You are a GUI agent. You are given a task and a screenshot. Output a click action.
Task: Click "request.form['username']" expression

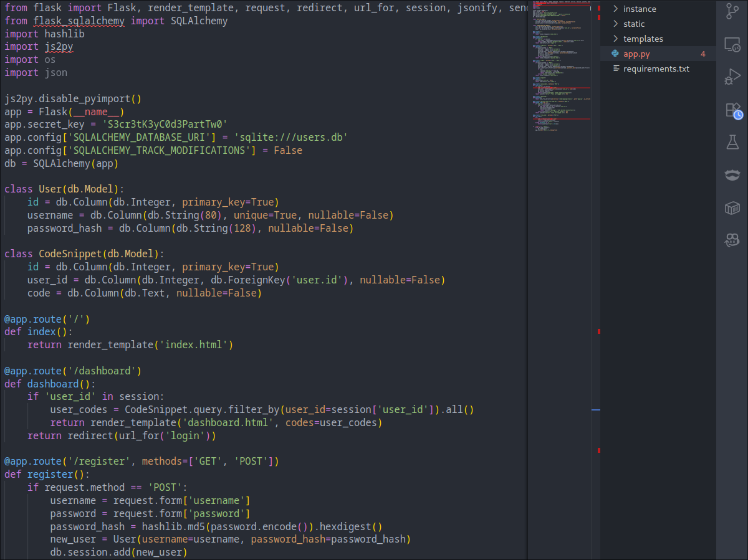click(x=182, y=501)
